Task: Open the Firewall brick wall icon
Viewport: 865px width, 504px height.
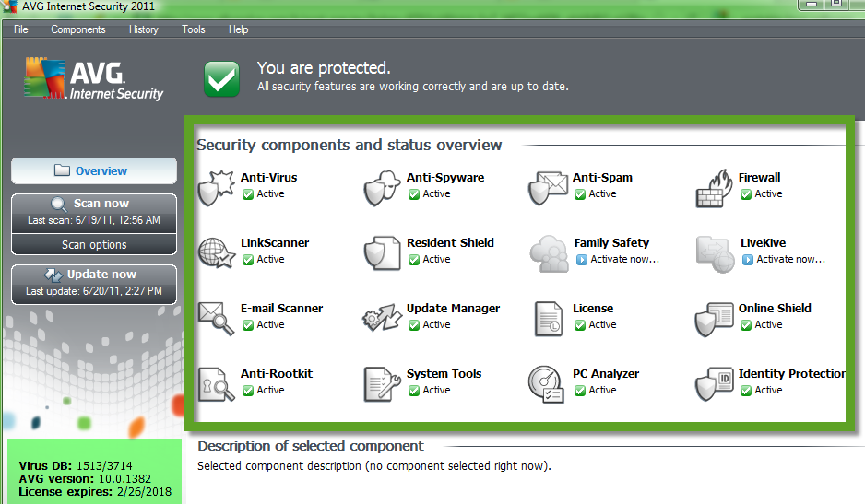Action: [x=714, y=188]
